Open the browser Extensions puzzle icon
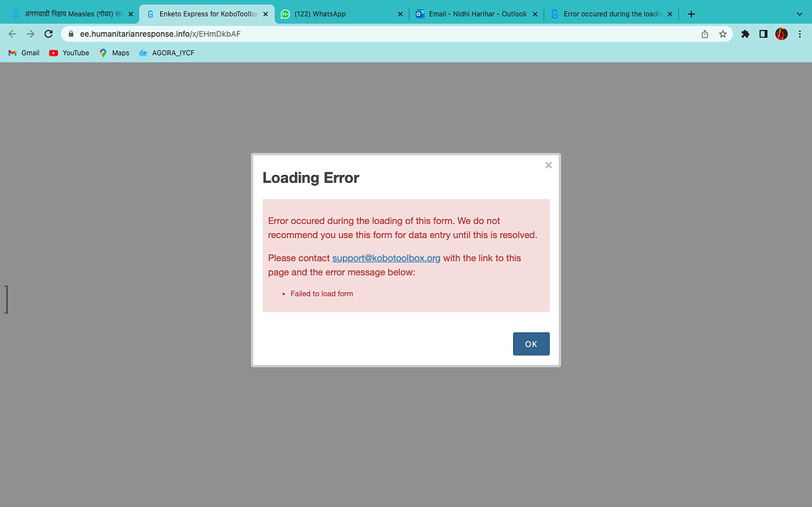Viewport: 812px width, 507px height. tap(745, 34)
